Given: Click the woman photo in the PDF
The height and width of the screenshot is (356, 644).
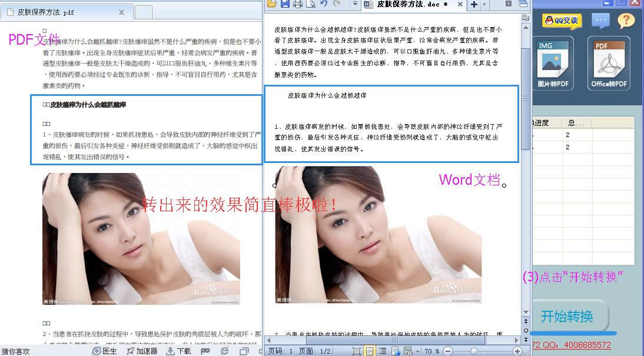Looking at the screenshot, I should pos(141,238).
